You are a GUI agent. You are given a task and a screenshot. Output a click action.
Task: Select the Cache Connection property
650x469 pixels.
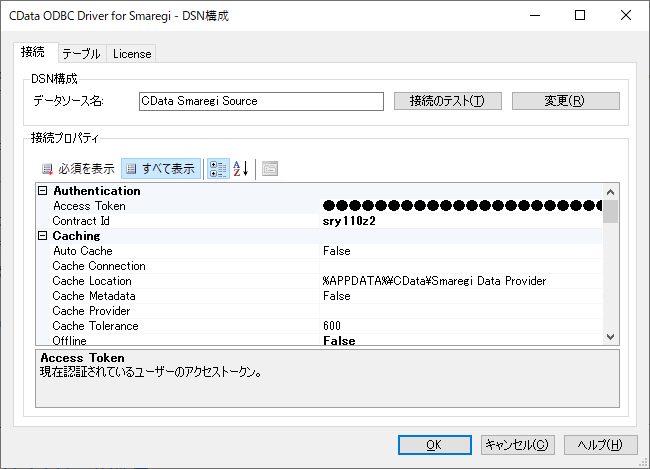coord(99,266)
